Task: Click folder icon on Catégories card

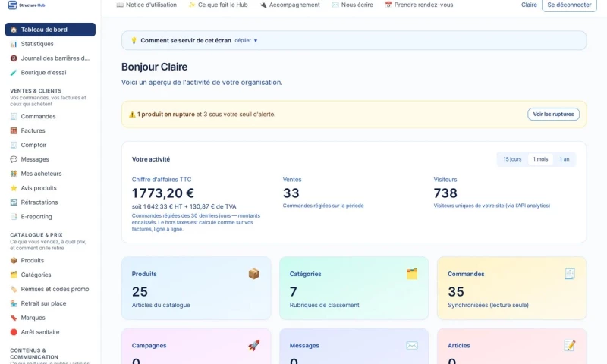Action: (412, 274)
